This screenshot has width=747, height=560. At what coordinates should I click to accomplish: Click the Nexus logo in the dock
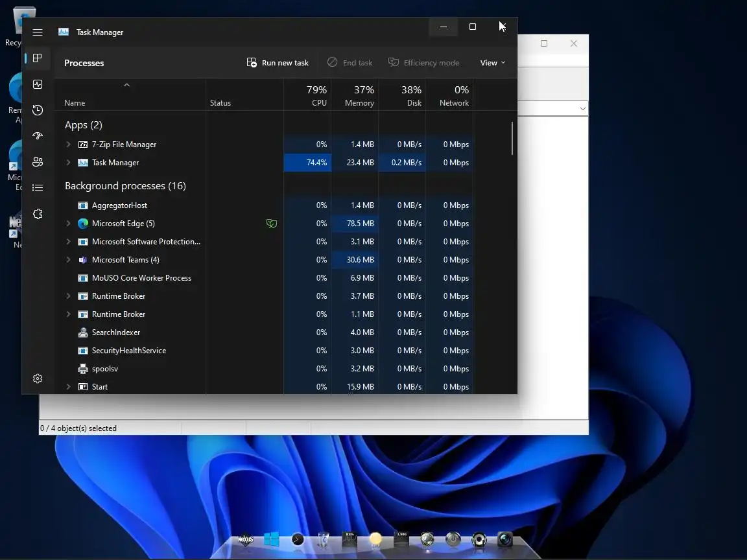tap(245, 539)
